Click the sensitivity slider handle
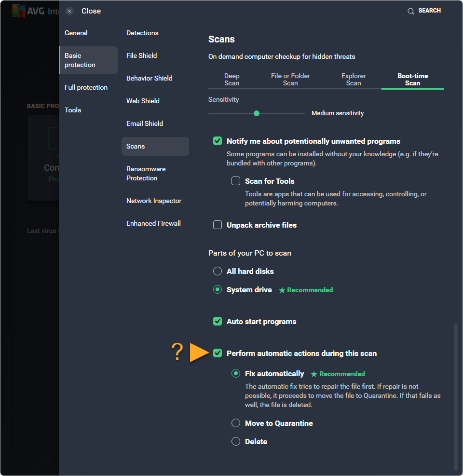 (257, 113)
